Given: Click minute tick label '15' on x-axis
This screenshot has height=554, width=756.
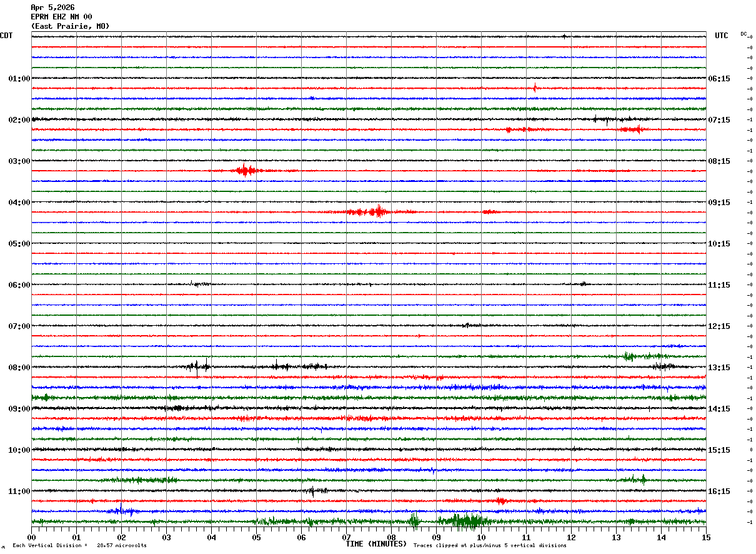Looking at the screenshot, I should (x=706, y=537).
